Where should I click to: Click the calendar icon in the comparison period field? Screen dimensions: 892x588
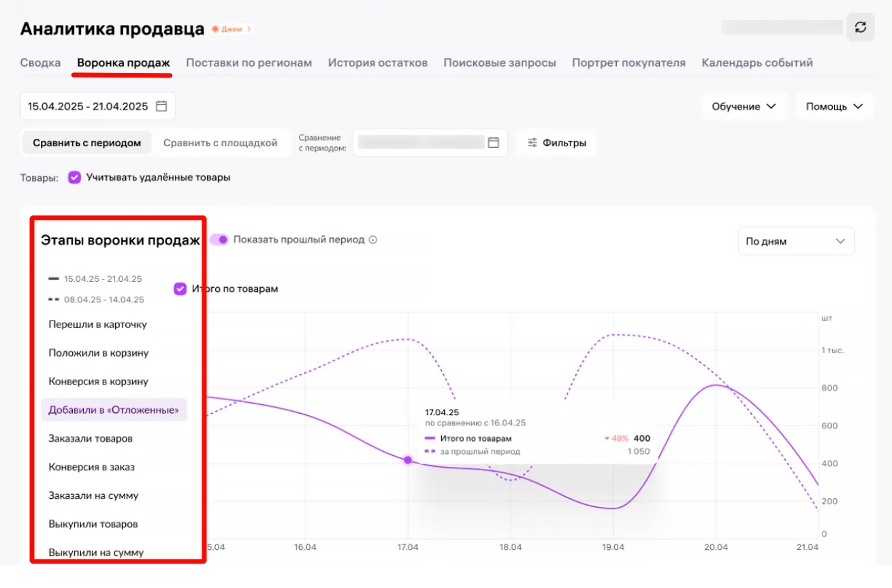(495, 142)
